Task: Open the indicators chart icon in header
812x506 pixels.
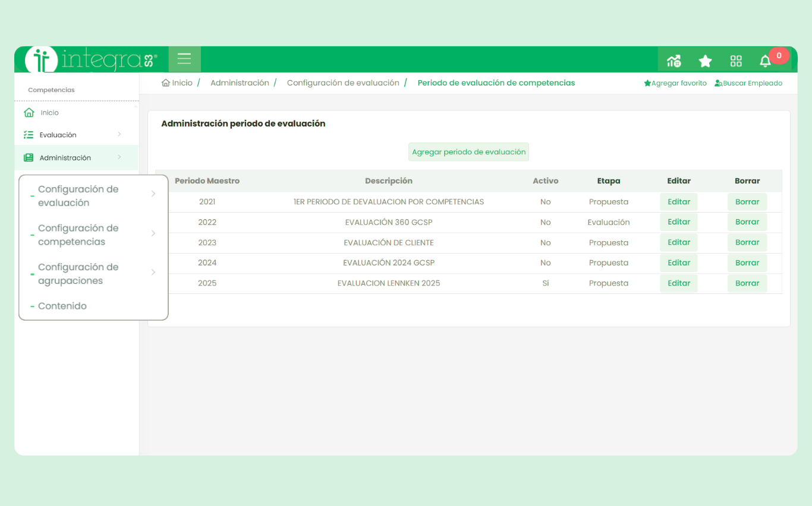Action: (674, 61)
